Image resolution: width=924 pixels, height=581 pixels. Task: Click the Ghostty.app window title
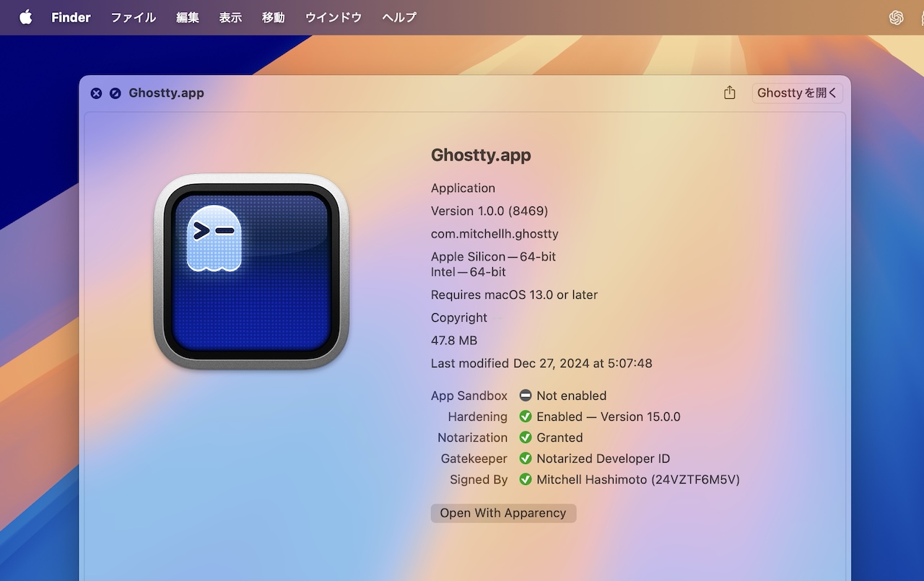click(166, 93)
